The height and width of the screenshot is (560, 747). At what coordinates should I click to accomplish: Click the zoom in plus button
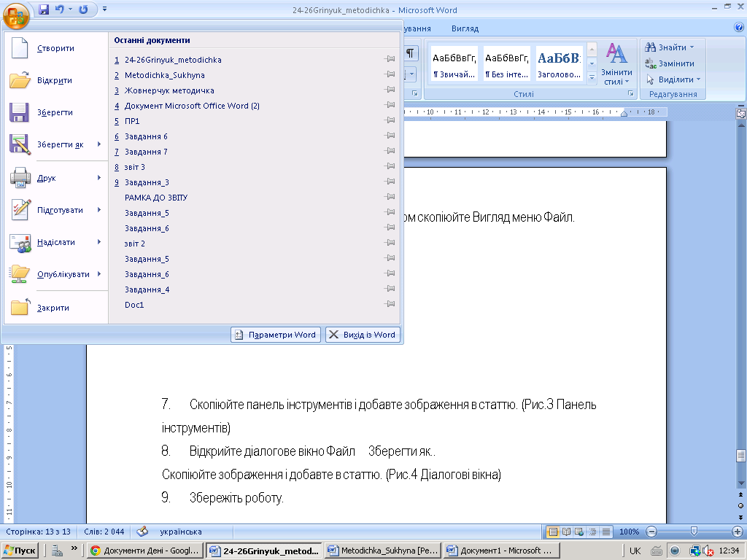point(738,532)
